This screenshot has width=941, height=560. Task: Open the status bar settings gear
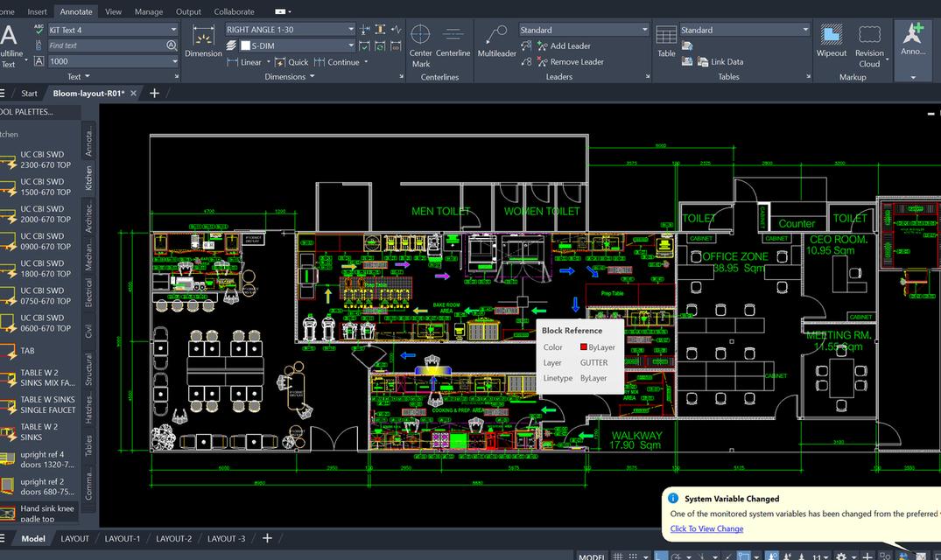[x=840, y=554]
